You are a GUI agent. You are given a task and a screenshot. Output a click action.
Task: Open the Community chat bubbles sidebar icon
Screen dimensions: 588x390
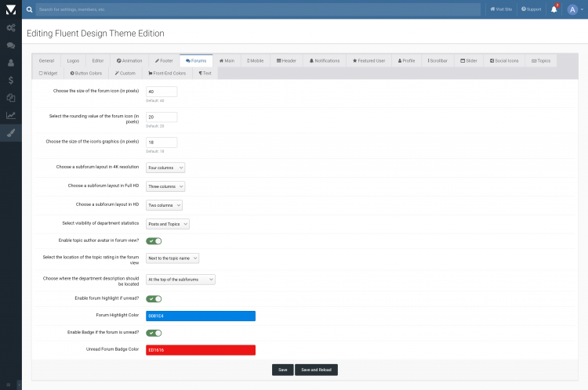coord(11,45)
